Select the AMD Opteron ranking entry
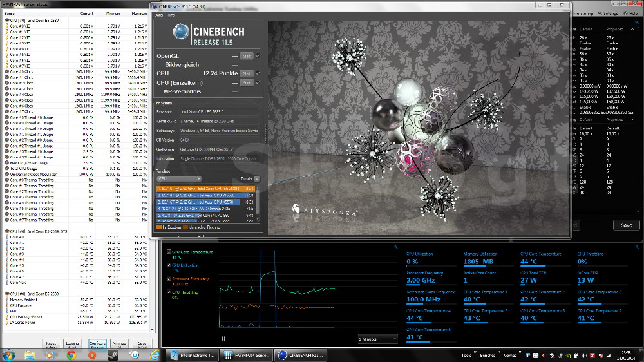This screenshot has height=362, width=644. click(x=206, y=209)
